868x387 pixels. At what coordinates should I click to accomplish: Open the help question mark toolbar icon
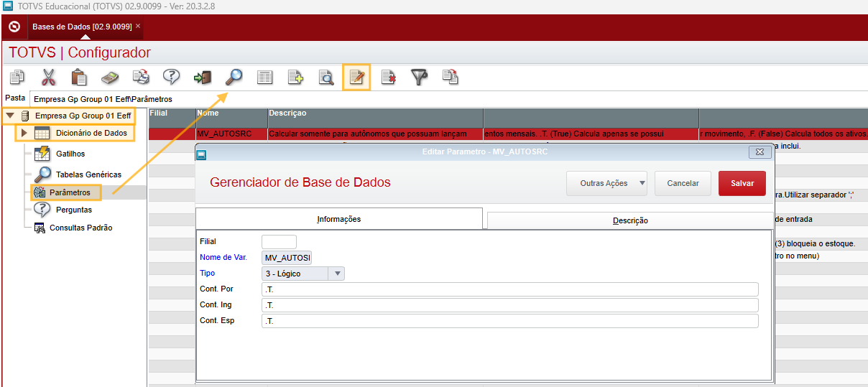(x=172, y=77)
